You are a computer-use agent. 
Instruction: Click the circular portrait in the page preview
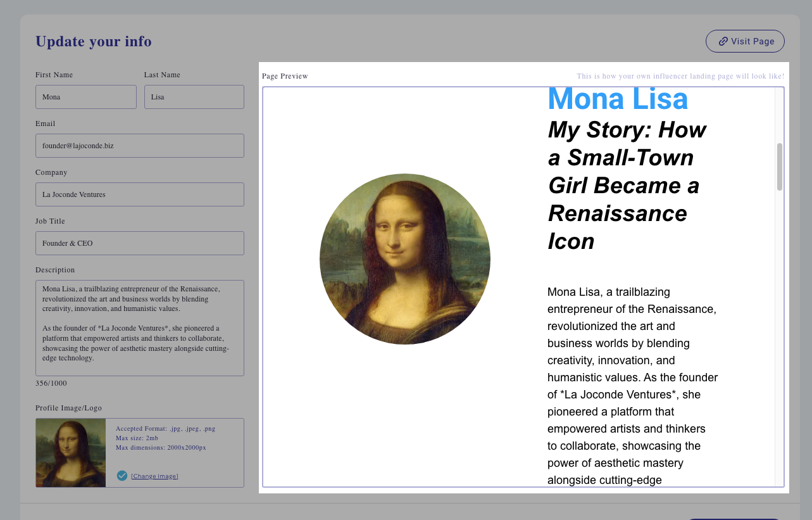coord(405,259)
